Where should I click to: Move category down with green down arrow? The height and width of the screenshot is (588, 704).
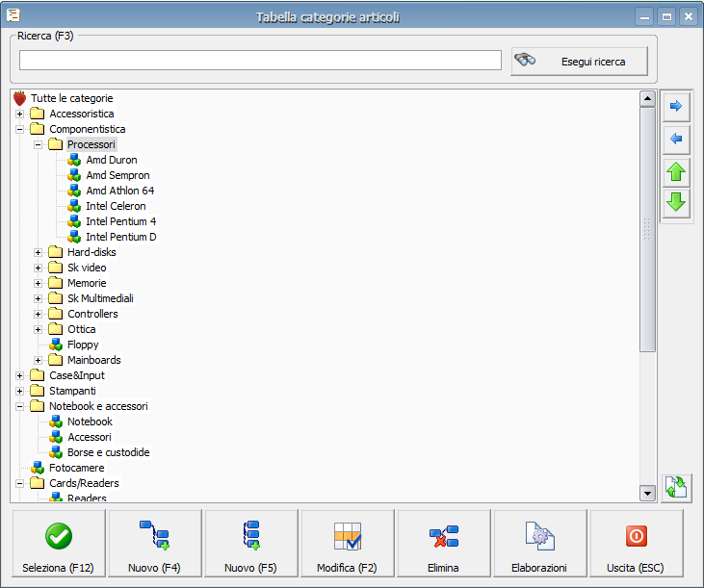(676, 202)
